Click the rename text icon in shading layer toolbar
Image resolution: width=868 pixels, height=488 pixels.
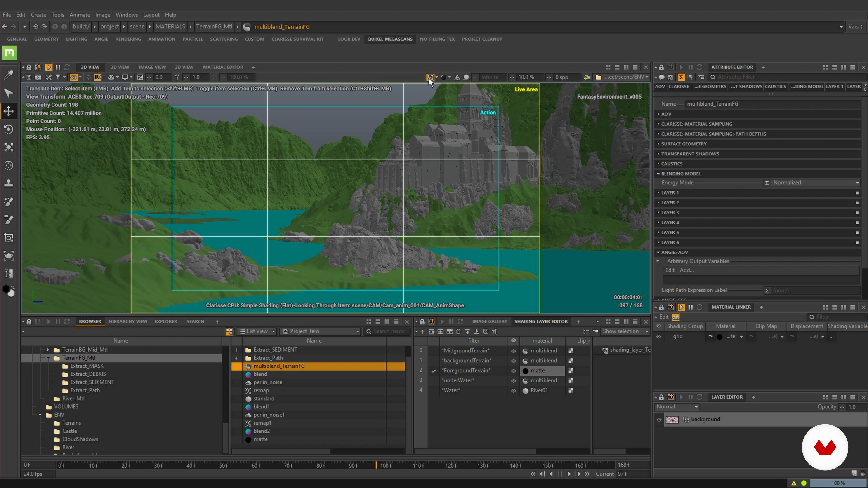click(494, 331)
